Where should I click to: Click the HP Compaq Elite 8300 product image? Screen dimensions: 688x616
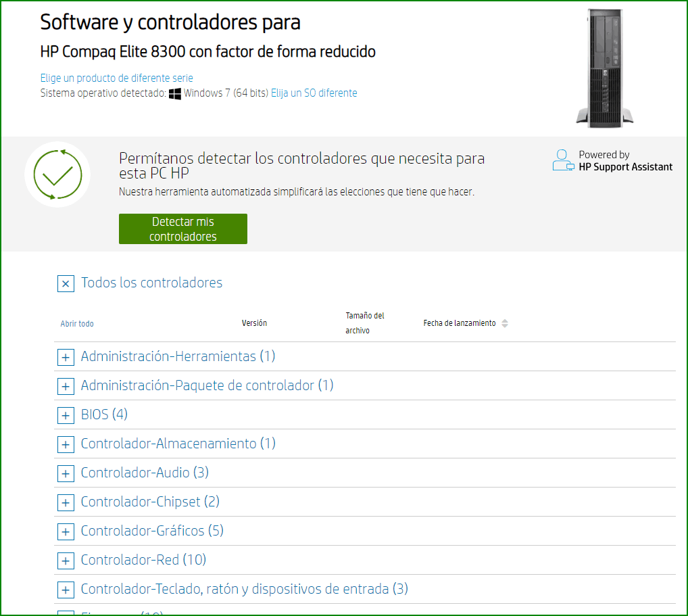tap(605, 69)
